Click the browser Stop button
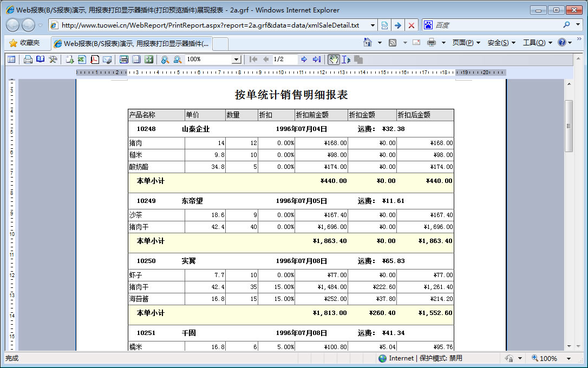 [411, 25]
